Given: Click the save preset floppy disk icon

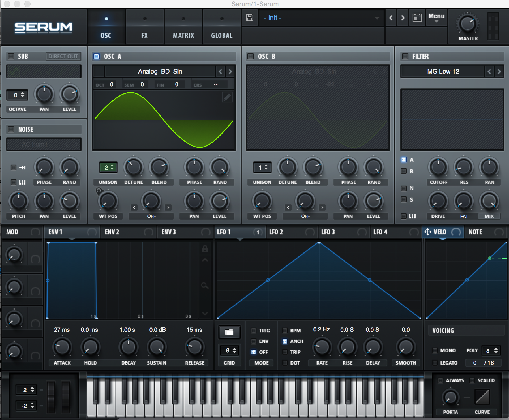Looking at the screenshot, I should click(249, 18).
